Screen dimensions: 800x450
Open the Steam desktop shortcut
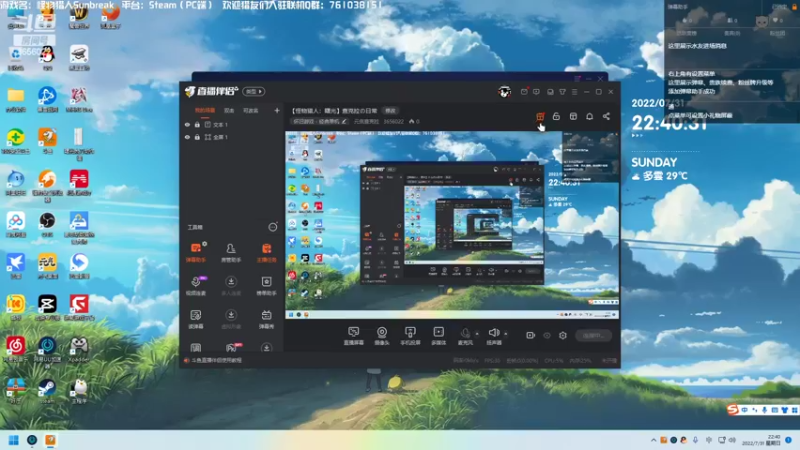pyautogui.click(x=47, y=391)
